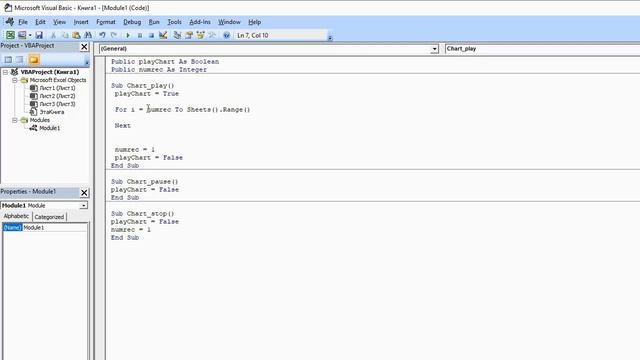The image size is (640, 360).
Task: Collapse the Microsoft Excel Objects folder
Action: 15,80
